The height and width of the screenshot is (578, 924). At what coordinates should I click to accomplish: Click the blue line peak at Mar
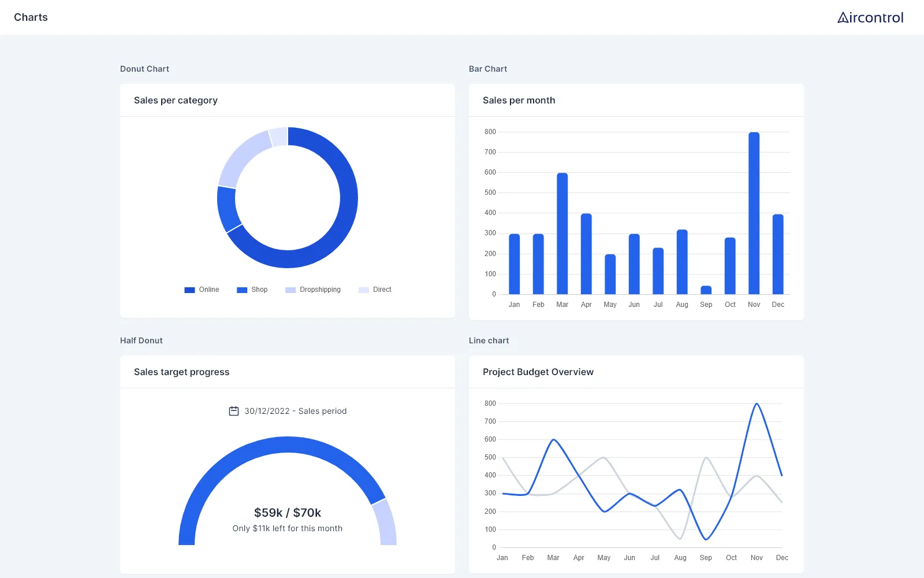coord(553,440)
